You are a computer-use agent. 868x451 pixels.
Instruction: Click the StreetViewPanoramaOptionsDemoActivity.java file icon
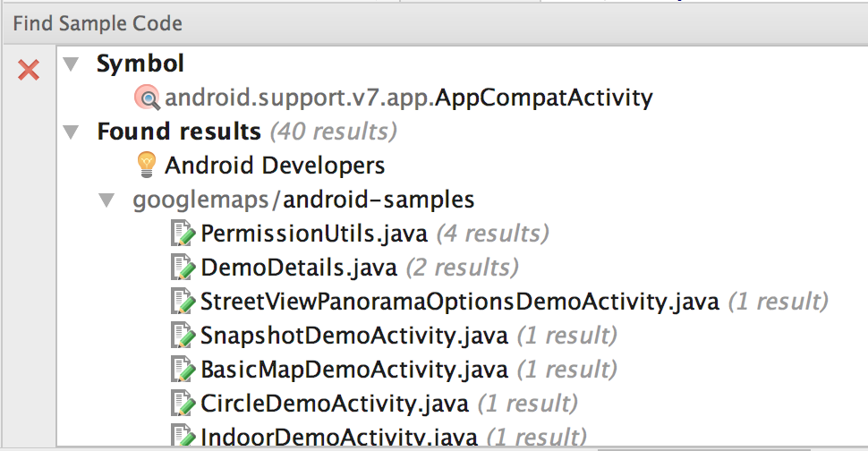(x=183, y=302)
